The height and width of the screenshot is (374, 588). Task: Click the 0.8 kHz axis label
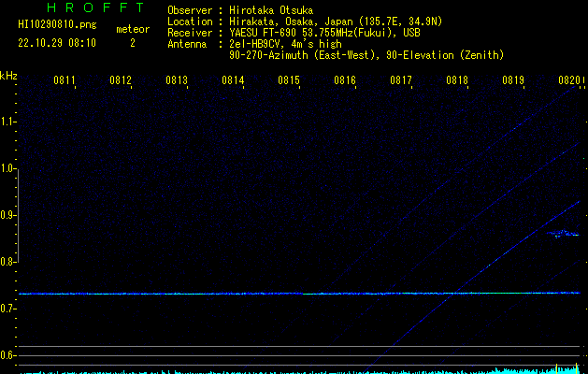point(7,262)
